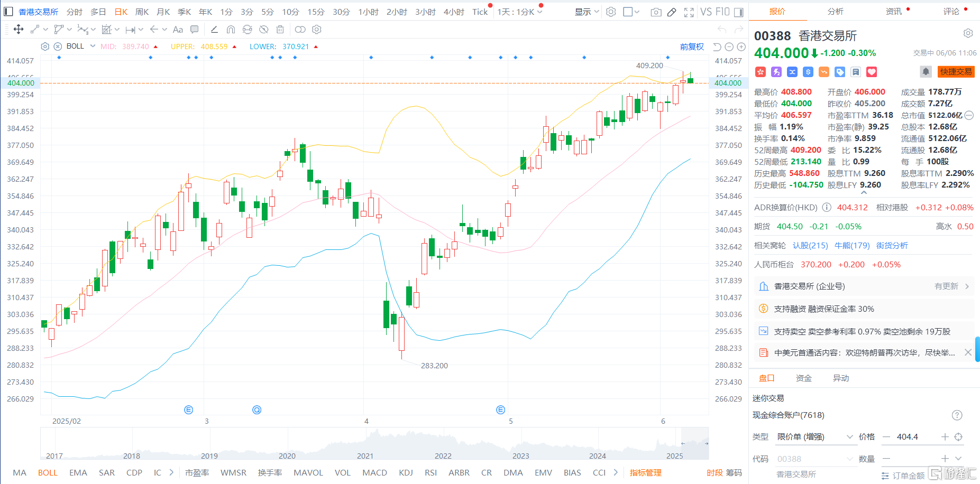Viewport: 980px width, 484px height.
Task: Zoom out chart with minus circle
Action: (729, 46)
